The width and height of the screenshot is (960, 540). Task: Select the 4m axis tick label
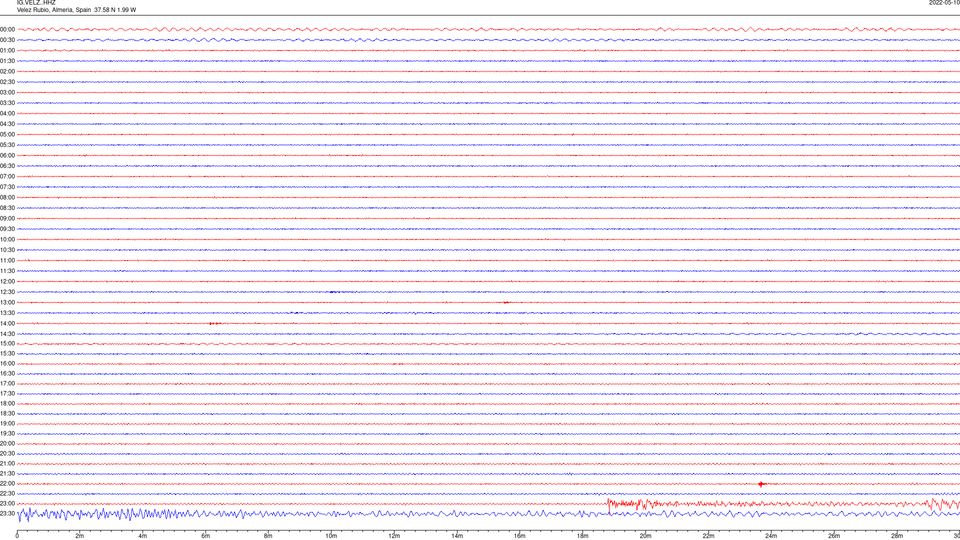pos(143,536)
